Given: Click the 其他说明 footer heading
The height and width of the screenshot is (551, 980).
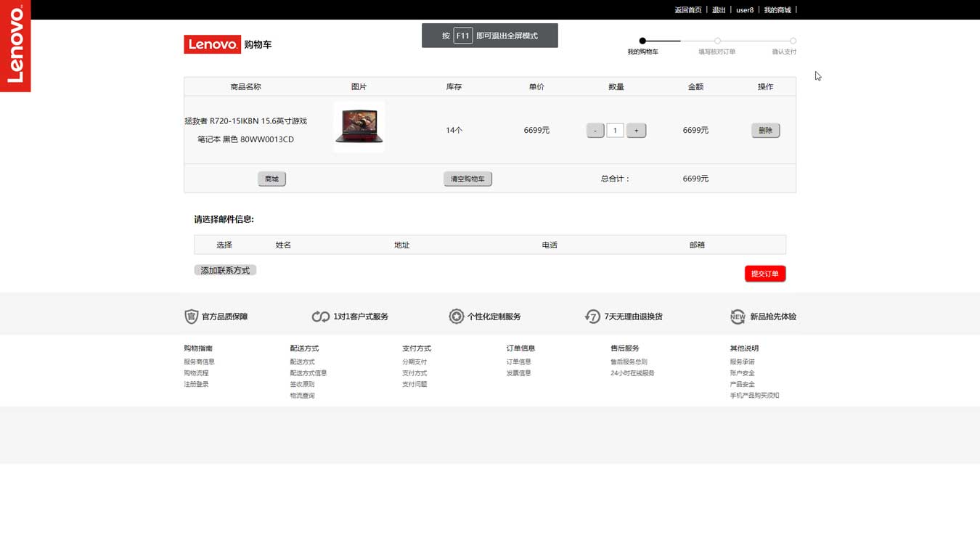Looking at the screenshot, I should 744,348.
